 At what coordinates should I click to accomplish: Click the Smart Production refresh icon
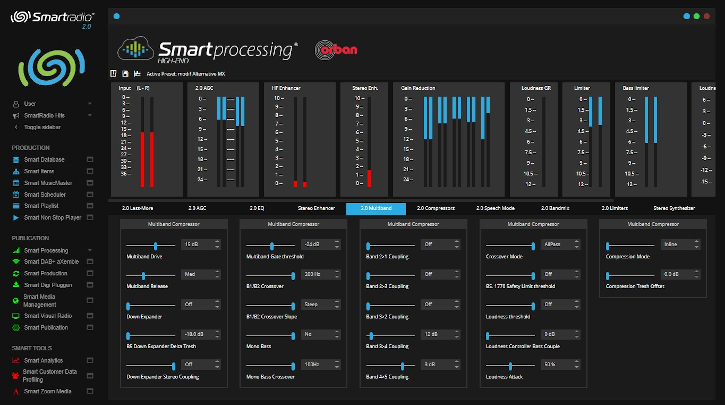coord(16,273)
